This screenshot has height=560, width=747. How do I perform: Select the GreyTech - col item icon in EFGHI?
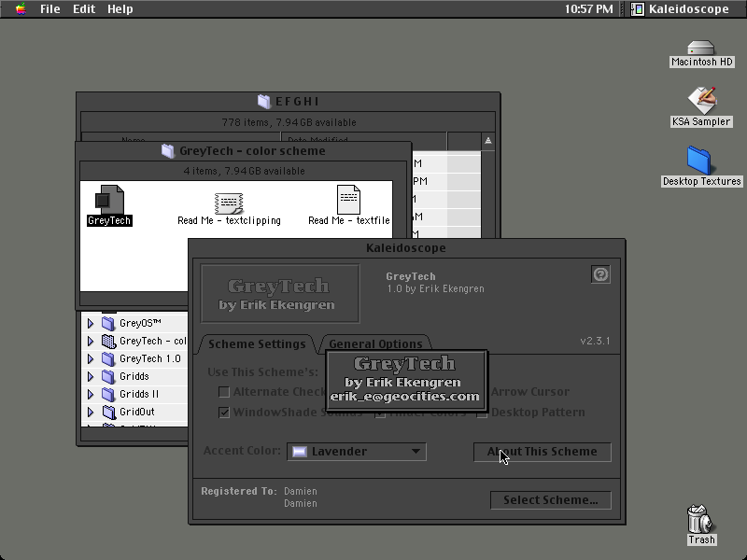(x=108, y=341)
